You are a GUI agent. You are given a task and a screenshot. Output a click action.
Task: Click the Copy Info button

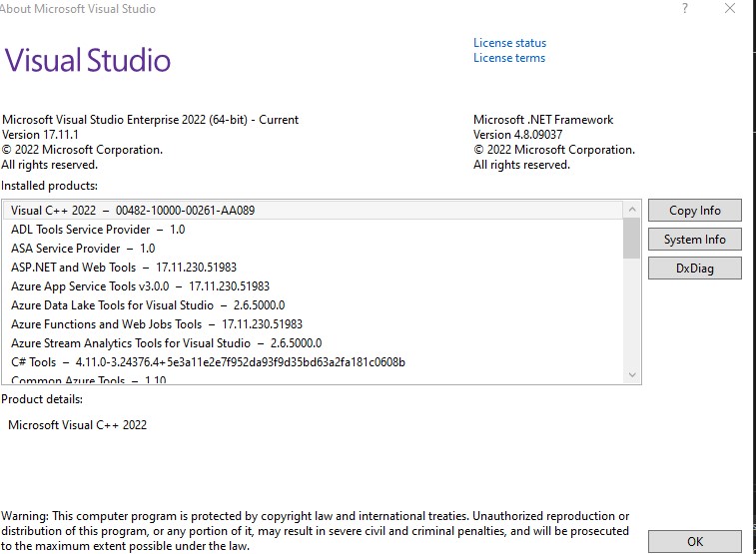694,211
